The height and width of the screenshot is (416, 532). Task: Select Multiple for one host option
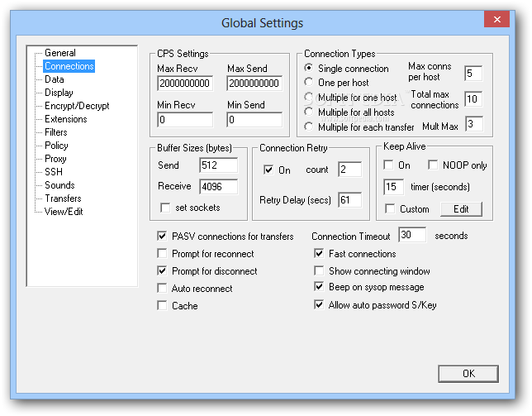(x=308, y=98)
